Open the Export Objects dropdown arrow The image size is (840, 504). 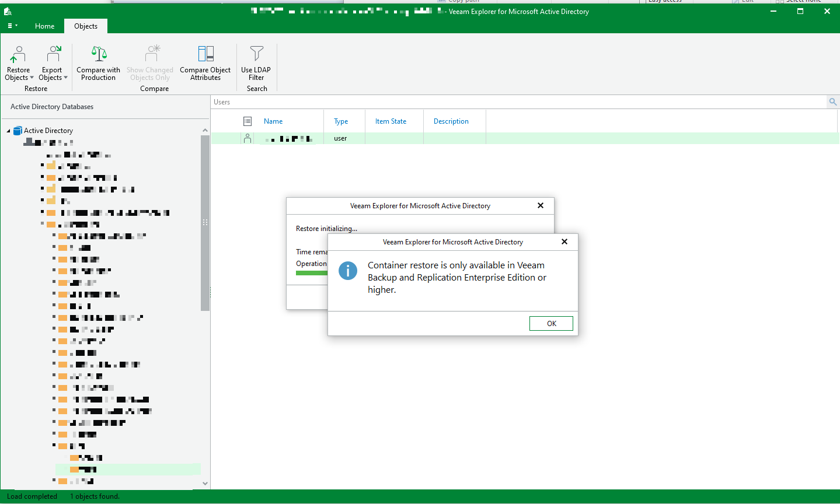[65, 78]
